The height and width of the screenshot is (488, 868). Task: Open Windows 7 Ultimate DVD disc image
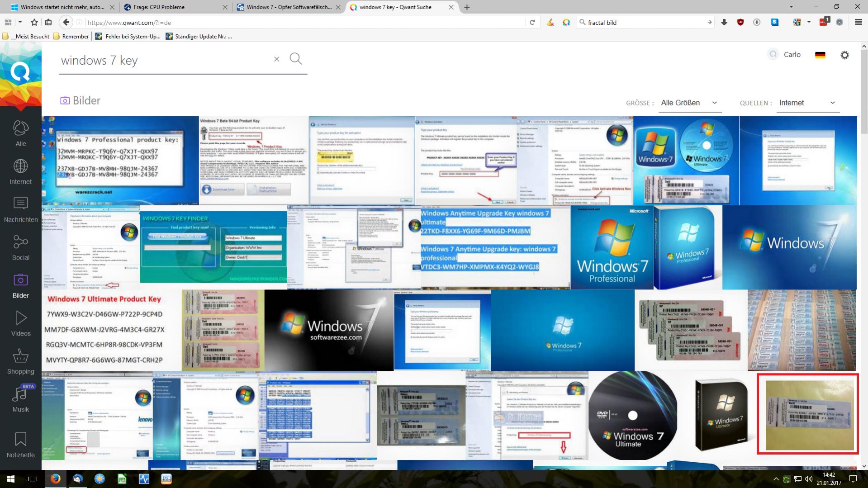[633, 416]
